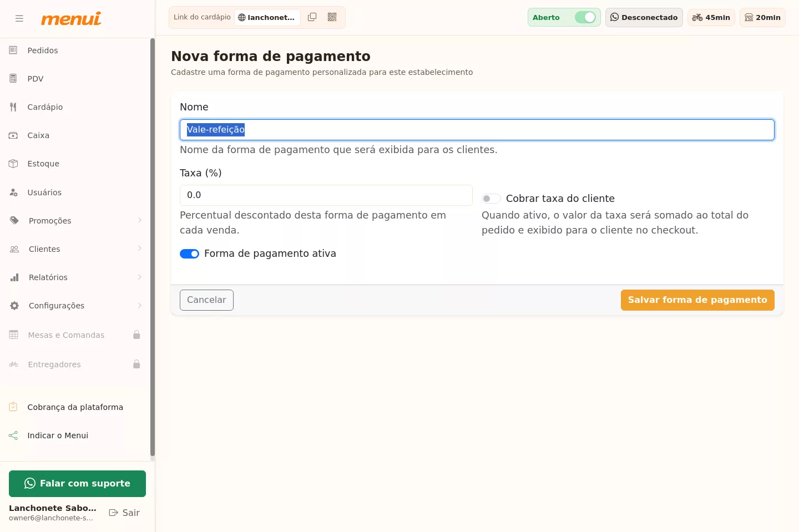Open the 45min delivery time button
Viewport: 799px width, 532px height.
pos(711,17)
